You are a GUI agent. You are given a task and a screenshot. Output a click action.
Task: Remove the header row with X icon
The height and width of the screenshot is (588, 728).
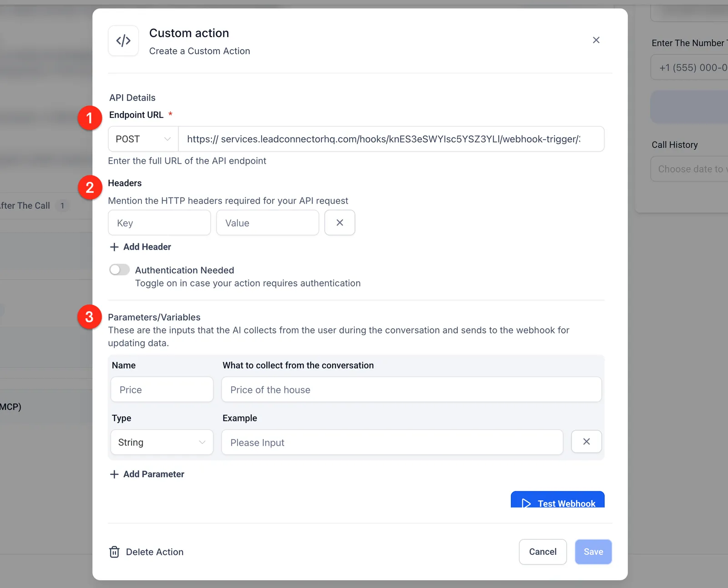(340, 223)
